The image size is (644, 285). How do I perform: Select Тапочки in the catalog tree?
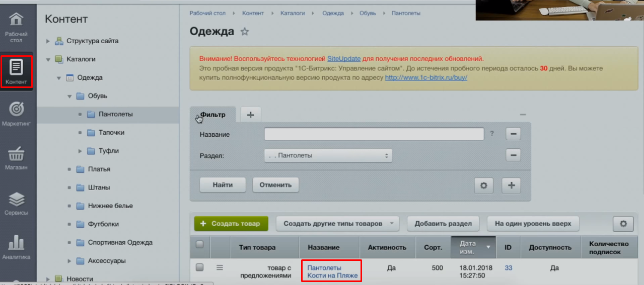[112, 133]
